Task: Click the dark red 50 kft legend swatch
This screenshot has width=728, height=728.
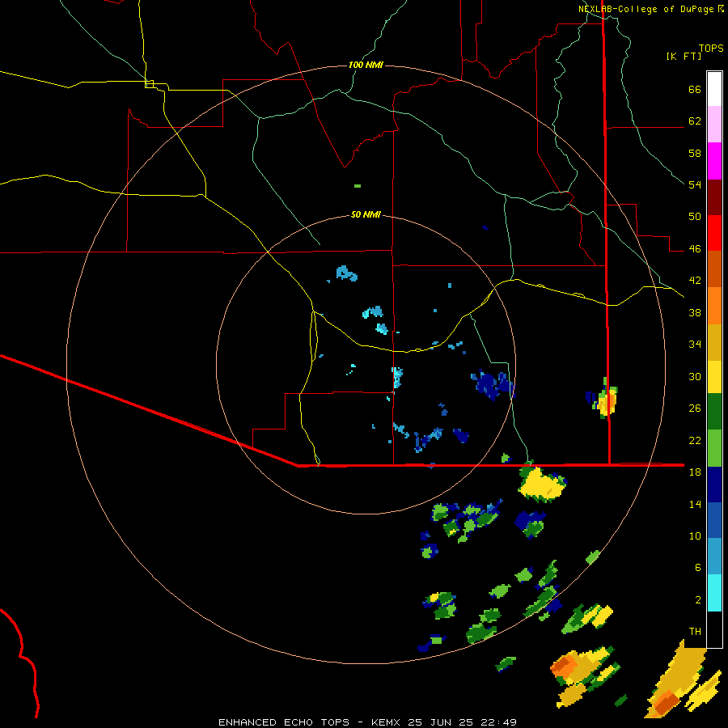Action: point(714,197)
